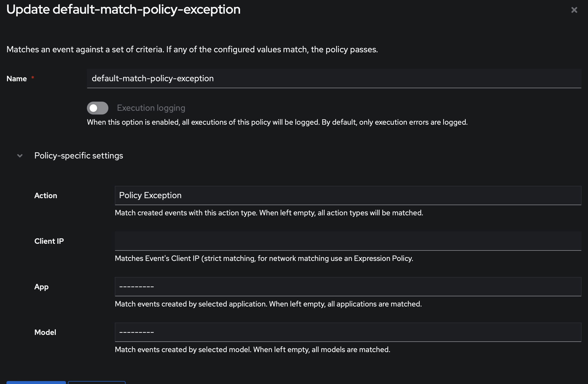Enable the Execution logging switch
The image size is (588, 384).
tap(97, 108)
